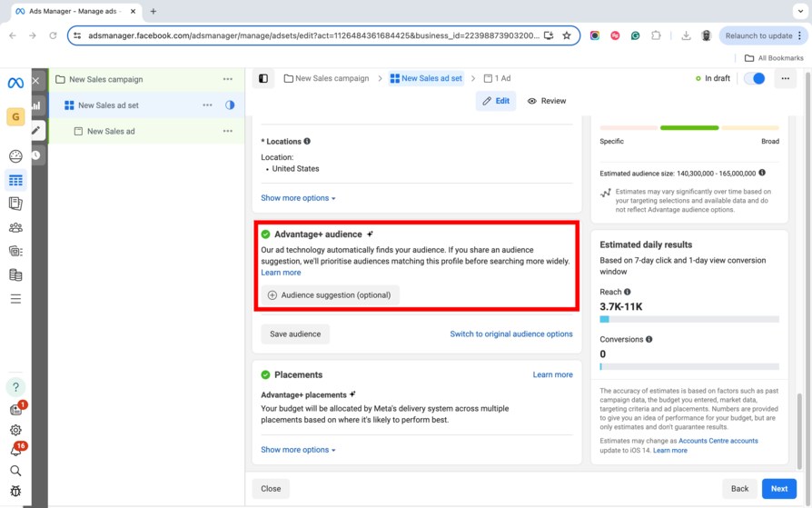This screenshot has width=812, height=508.
Task: Open a new browser tab
Action: [x=153, y=12]
